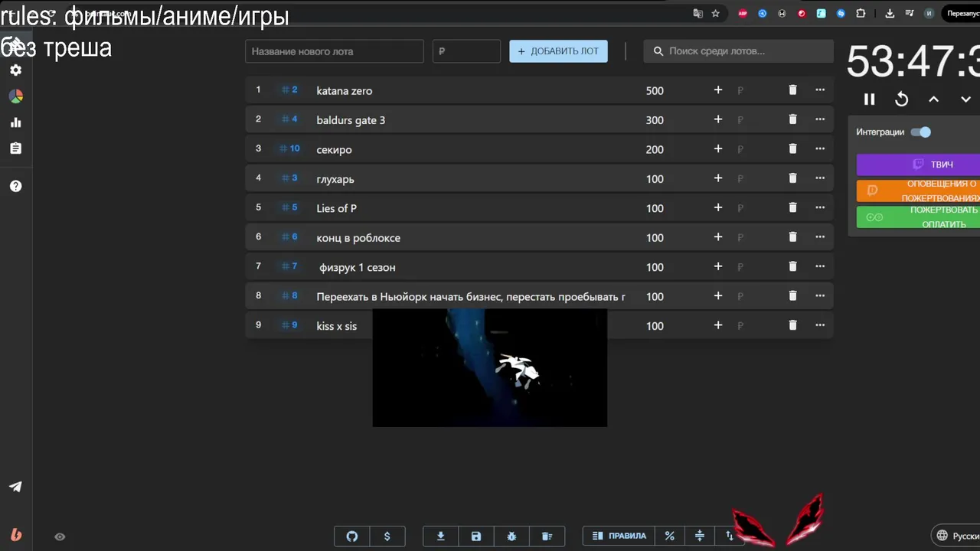980x551 pixels.
Task: Click the floppy disk save icon
Action: pos(476,536)
